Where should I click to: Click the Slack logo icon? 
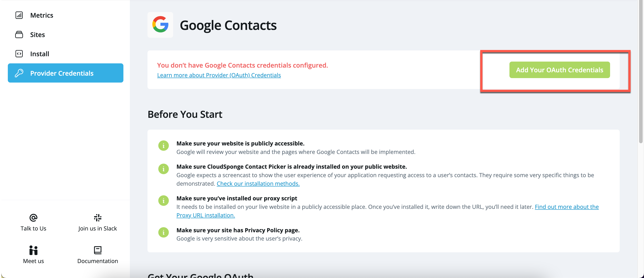[98, 218]
